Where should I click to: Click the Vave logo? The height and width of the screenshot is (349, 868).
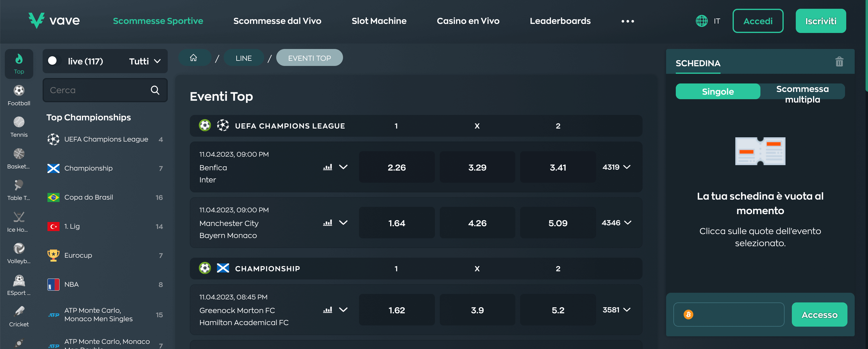pos(54,21)
